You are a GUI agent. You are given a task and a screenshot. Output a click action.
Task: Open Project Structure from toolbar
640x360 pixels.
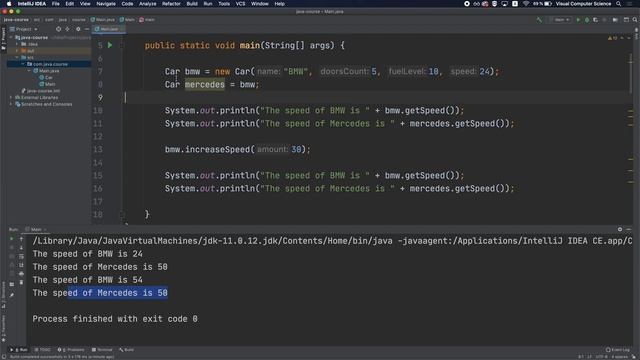point(615,20)
